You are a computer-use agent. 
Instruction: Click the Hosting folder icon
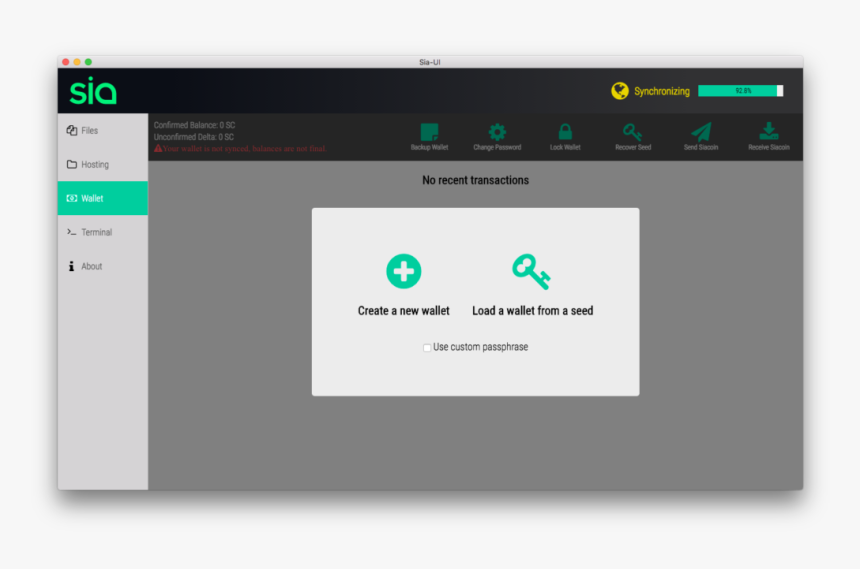[72, 165]
